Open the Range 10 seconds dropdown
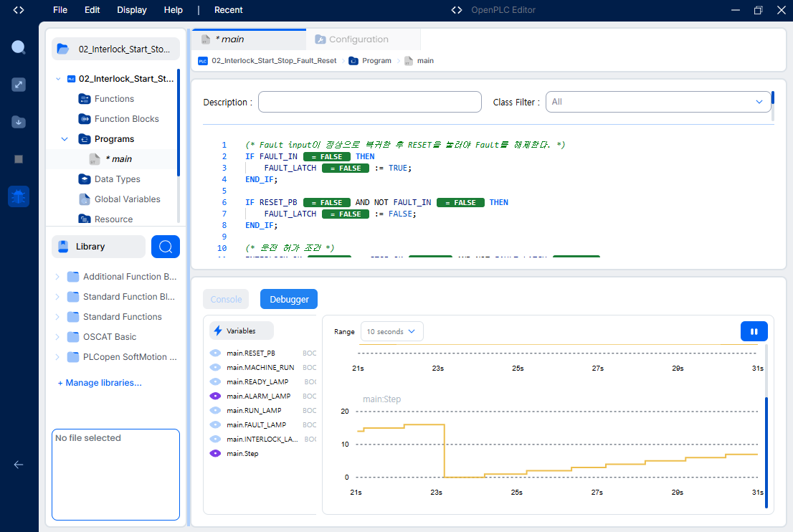 (x=392, y=332)
